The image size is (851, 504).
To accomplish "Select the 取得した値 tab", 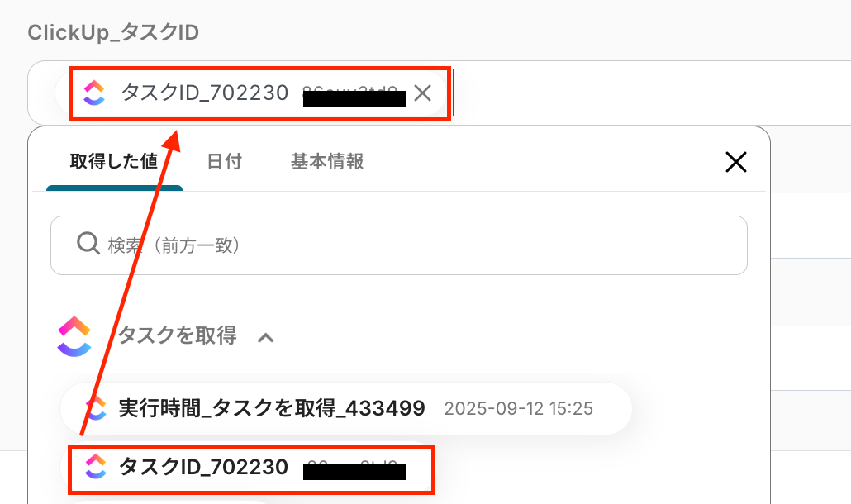I will pyautogui.click(x=114, y=162).
